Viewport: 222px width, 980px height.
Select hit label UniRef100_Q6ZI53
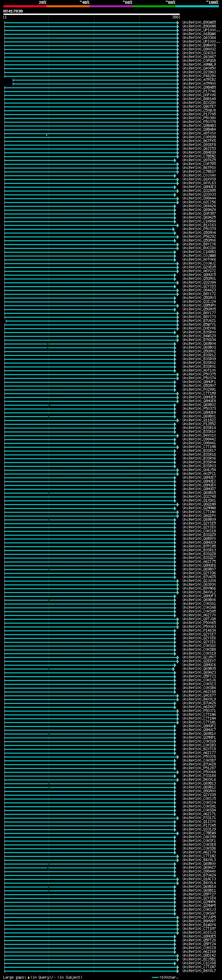click(199, 148)
